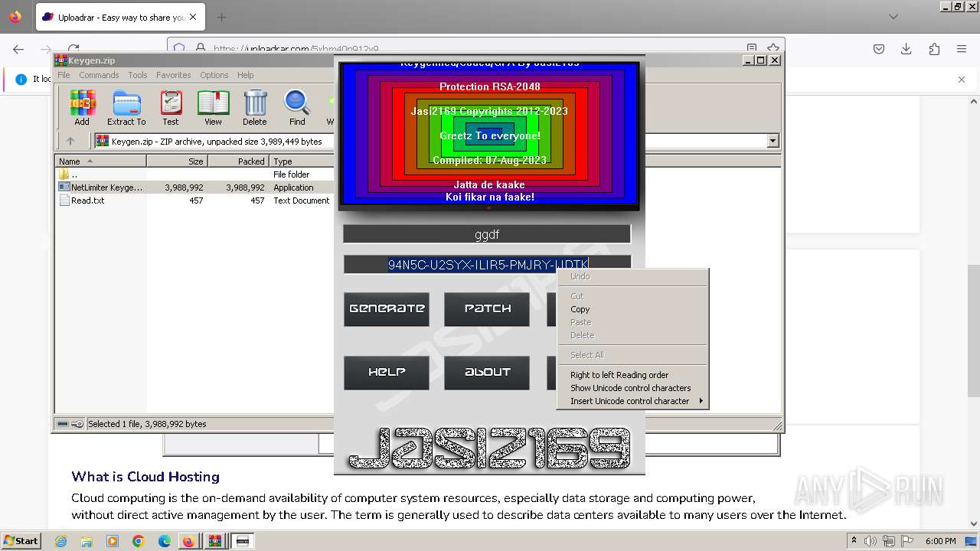Open the WinRAR Favorites menu

(x=174, y=75)
